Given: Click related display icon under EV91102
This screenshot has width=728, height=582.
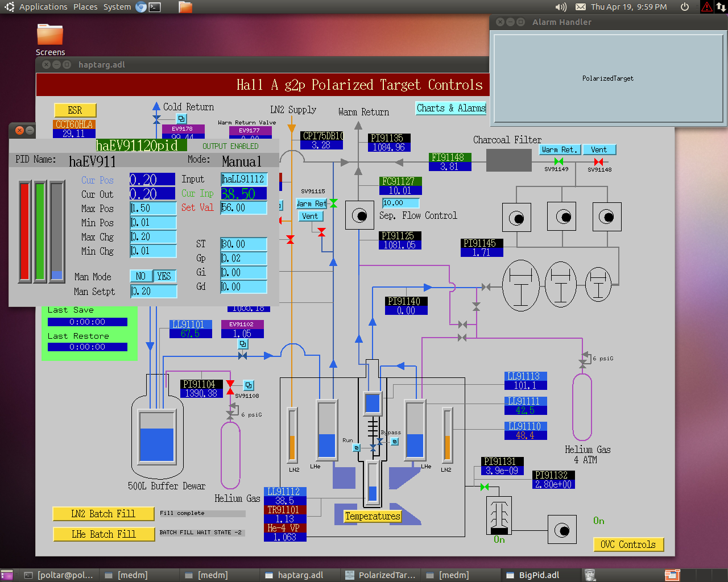Looking at the screenshot, I should click(243, 344).
